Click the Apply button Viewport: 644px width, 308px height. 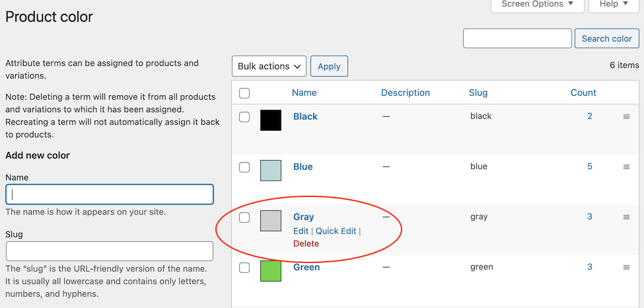coord(329,66)
